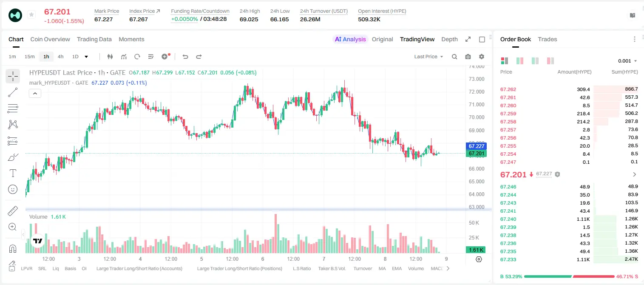Expand chart to fullscreen

click(468, 39)
